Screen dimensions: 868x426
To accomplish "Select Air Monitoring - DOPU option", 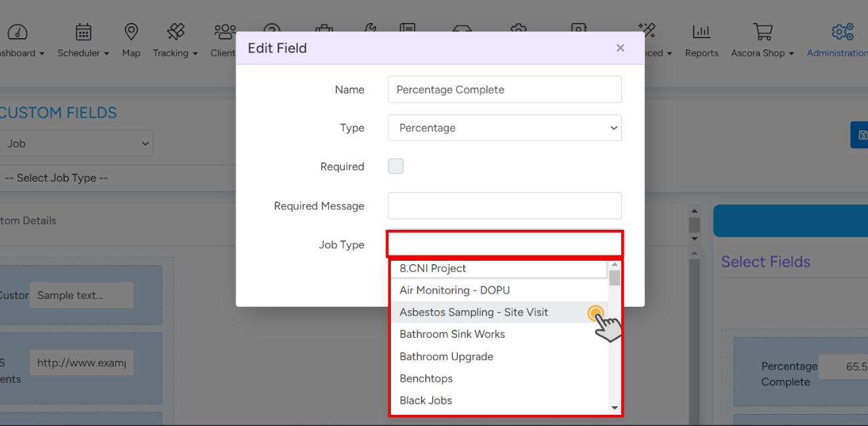I will pyautogui.click(x=454, y=290).
